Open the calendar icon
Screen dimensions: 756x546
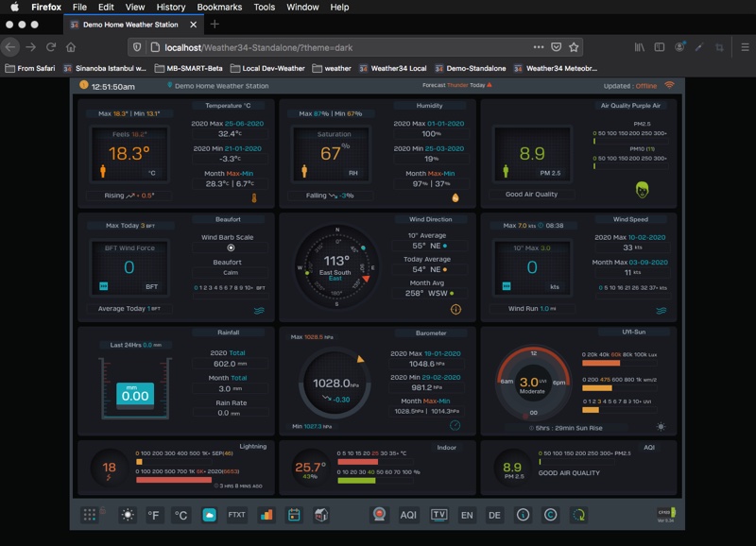294,515
